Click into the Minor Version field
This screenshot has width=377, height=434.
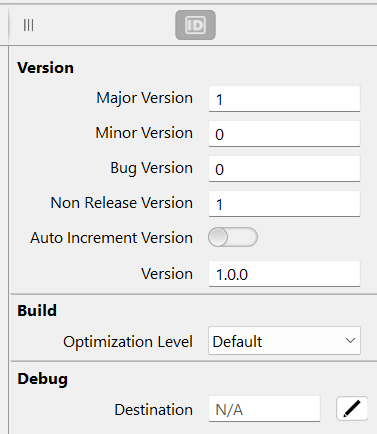pos(284,134)
